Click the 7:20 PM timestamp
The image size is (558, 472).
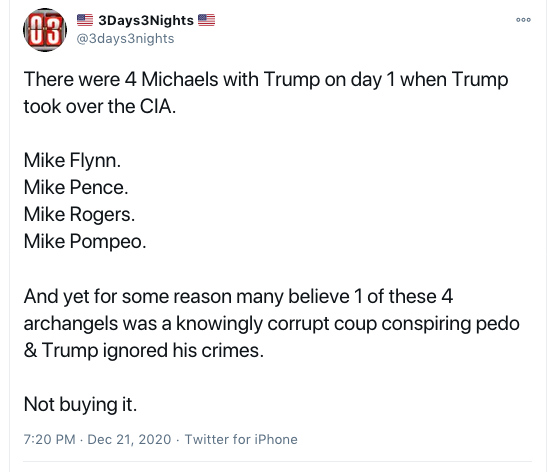pos(49,439)
